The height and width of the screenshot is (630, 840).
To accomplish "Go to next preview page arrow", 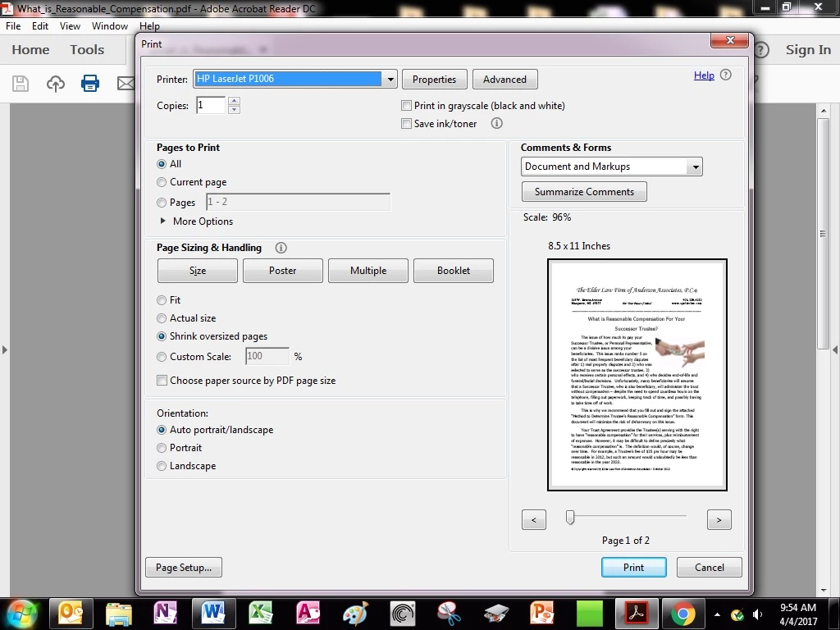I will click(x=719, y=519).
